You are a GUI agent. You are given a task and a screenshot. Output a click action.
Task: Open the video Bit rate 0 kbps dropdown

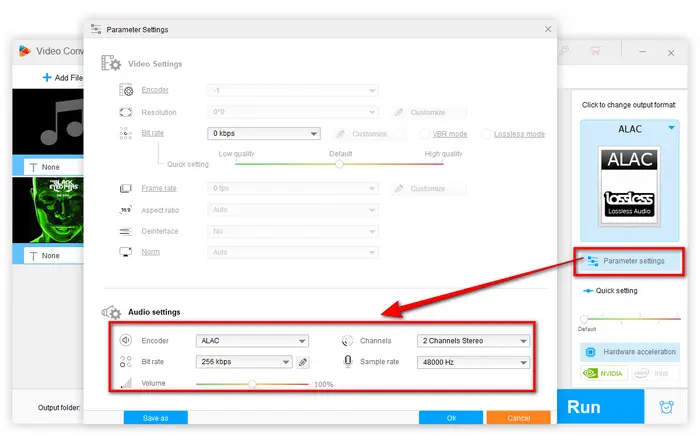pyautogui.click(x=264, y=133)
